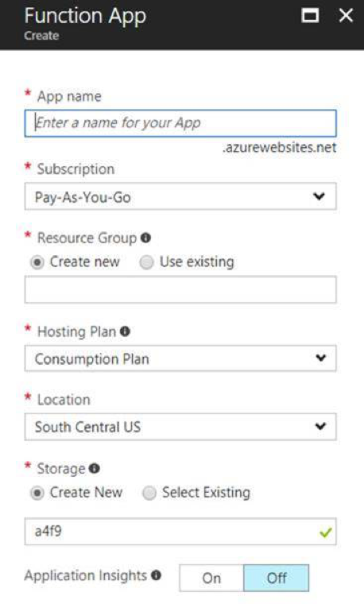Select Create new resource group radio
Image resolution: width=364 pixels, height=604 pixels.
(37, 262)
